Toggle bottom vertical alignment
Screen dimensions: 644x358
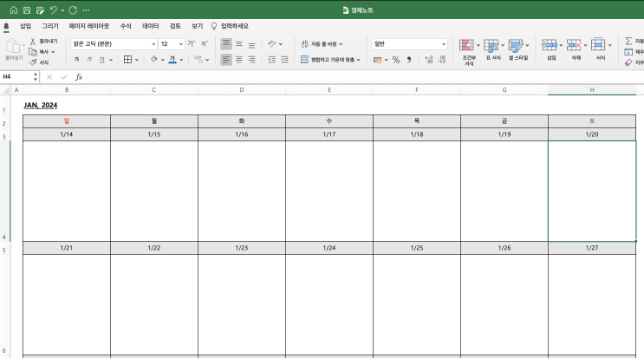251,44
